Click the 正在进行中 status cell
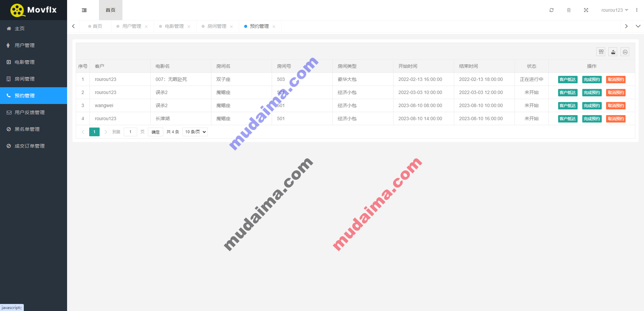The image size is (644, 311). tap(532, 79)
